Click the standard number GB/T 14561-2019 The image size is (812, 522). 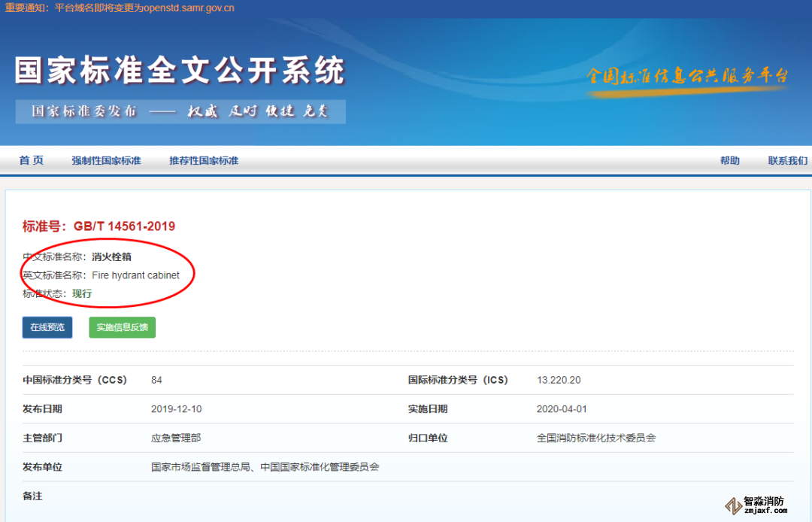pyautogui.click(x=124, y=226)
